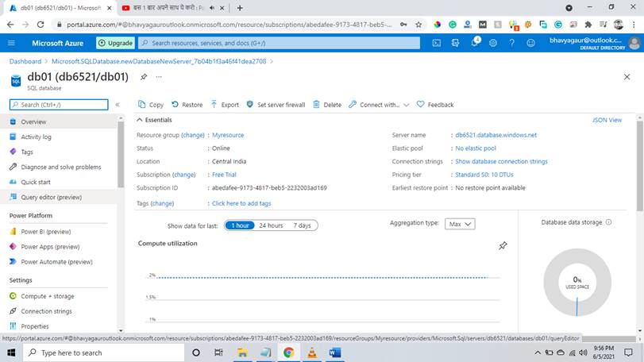Export the database
Screen dimensions: 644x362
pyautogui.click(x=224, y=105)
